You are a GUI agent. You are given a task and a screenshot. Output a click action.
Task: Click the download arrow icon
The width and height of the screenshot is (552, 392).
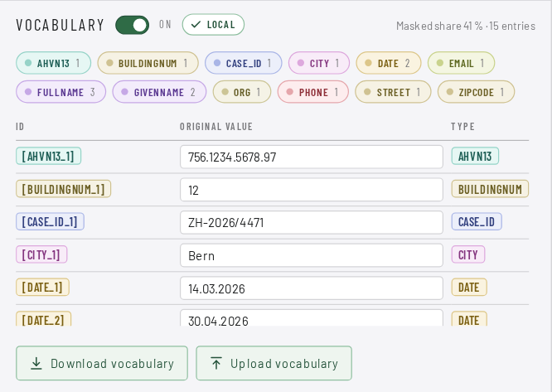36,364
